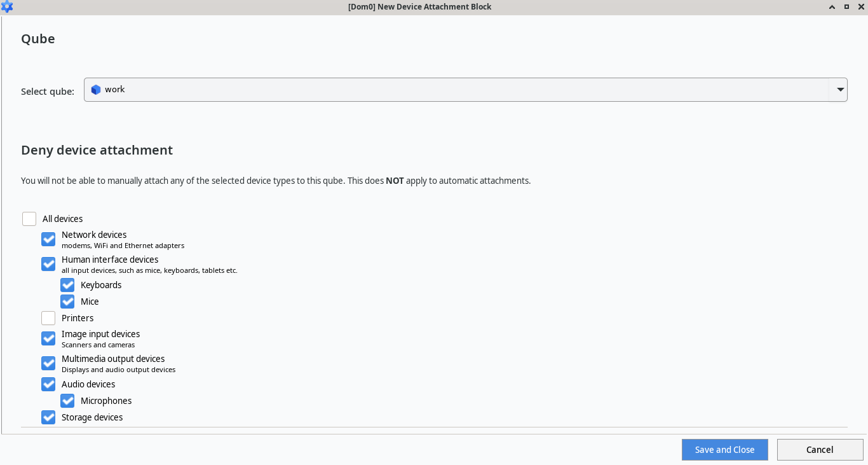
Task: Roll up window with titlebar shade arrow
Action: [831, 7]
